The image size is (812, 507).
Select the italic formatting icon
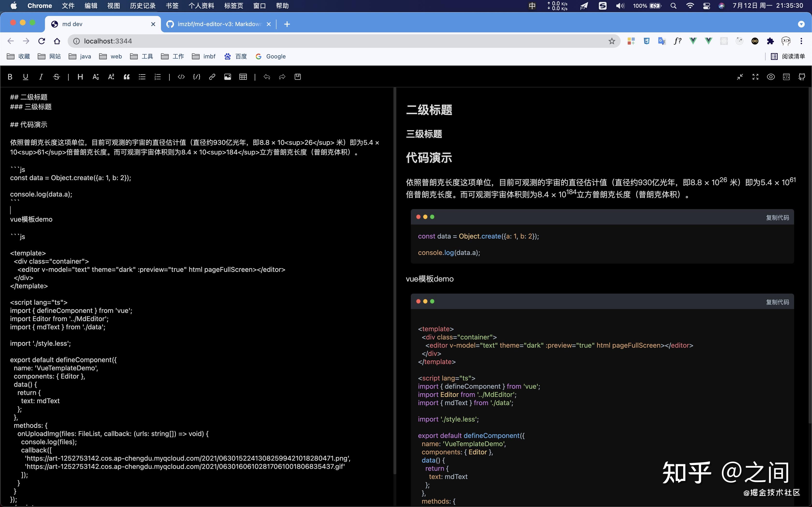41,77
